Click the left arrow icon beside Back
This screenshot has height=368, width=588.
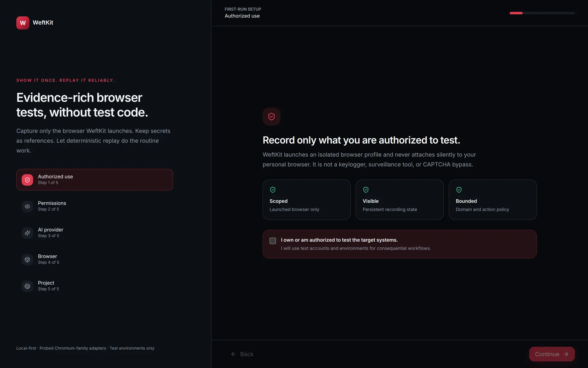(234, 354)
